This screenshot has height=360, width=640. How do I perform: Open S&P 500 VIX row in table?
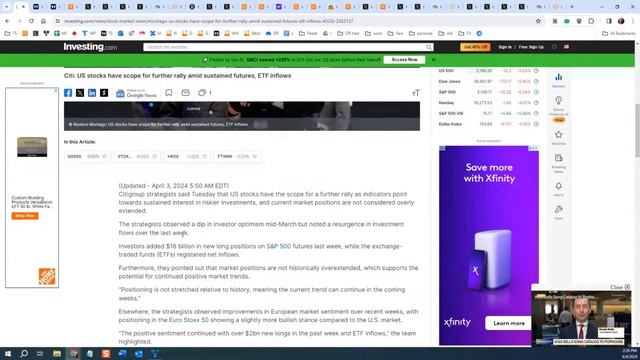(488, 113)
